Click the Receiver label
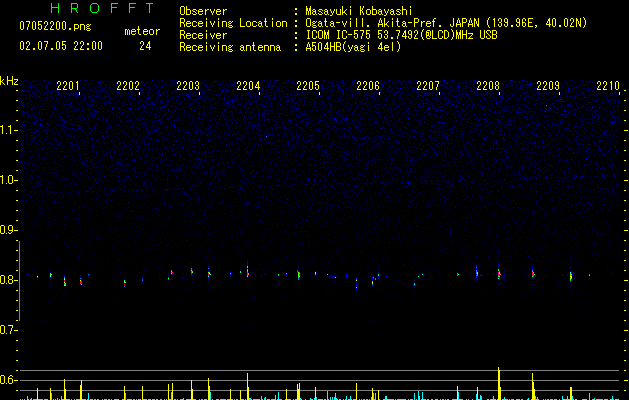 [203, 35]
